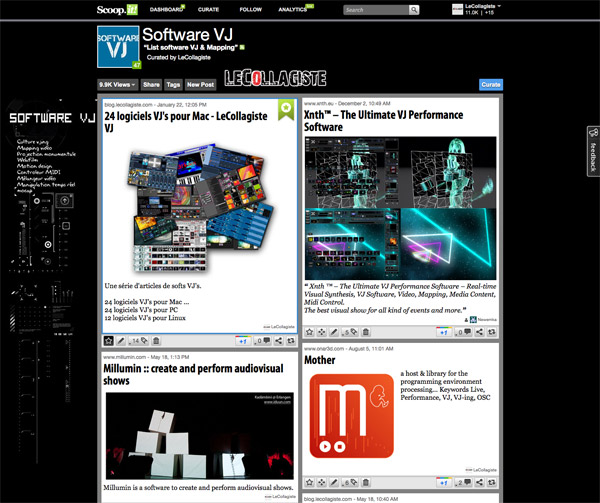
Task: Click the www.xnth.eu source link
Action: pyautogui.click(x=319, y=103)
